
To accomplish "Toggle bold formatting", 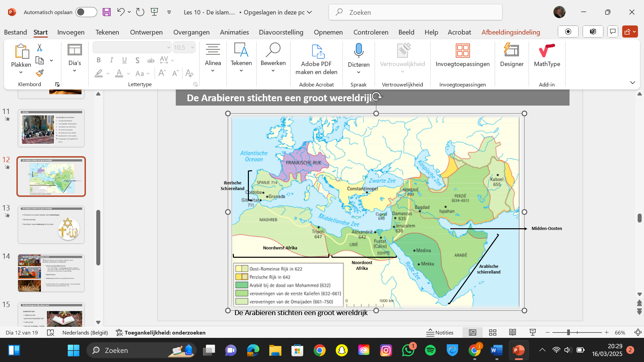I will (99, 60).
